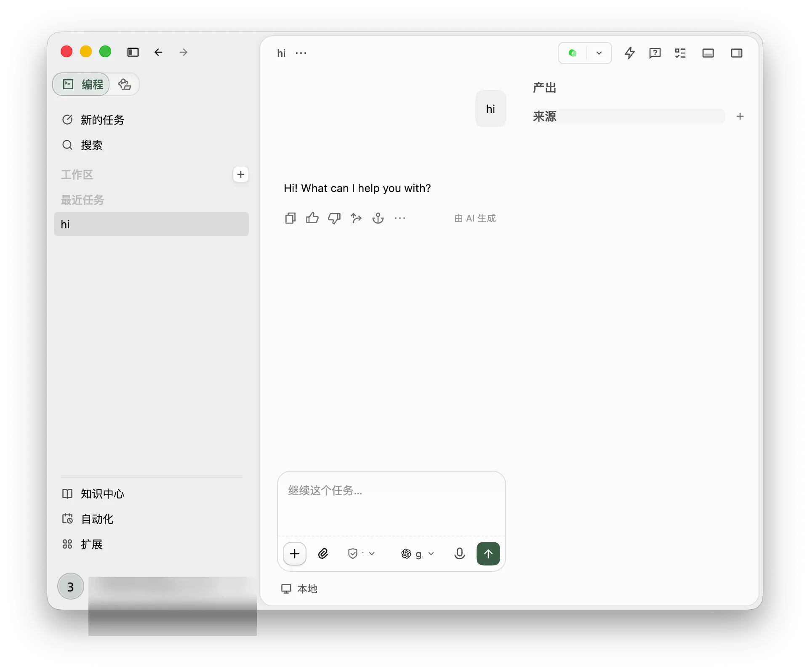Give thumbs down to the response
Screen dimensions: 810x672
click(334, 218)
